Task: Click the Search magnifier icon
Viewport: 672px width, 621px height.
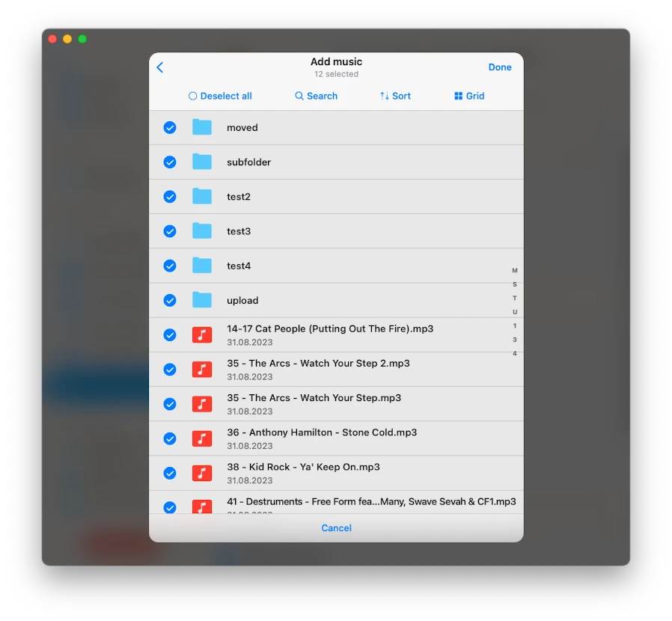Action: click(x=299, y=96)
